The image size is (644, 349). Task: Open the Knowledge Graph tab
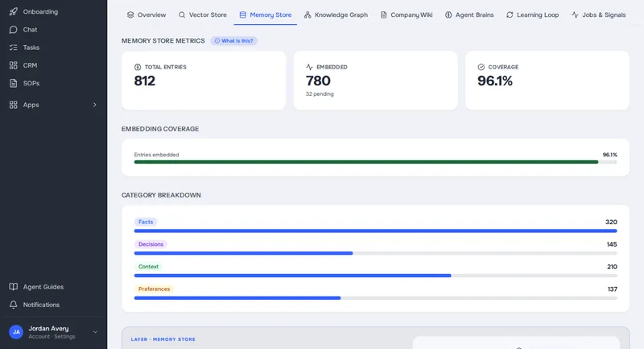click(336, 15)
